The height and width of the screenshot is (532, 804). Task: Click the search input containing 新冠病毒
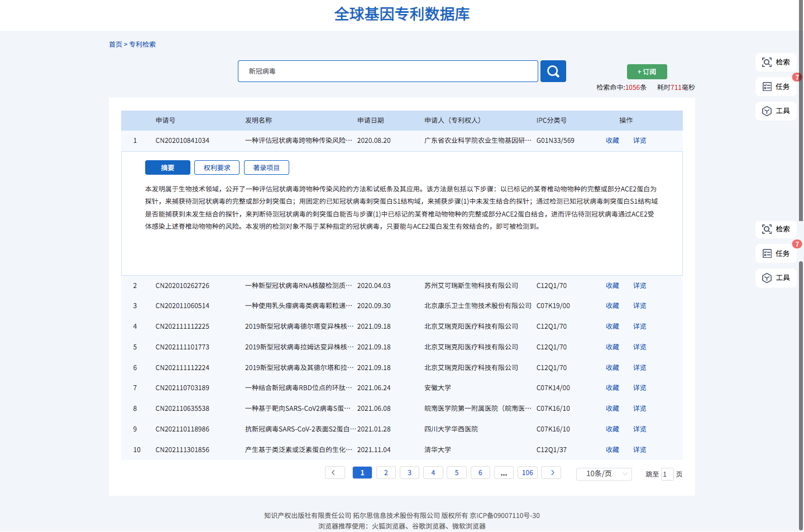[x=387, y=71]
